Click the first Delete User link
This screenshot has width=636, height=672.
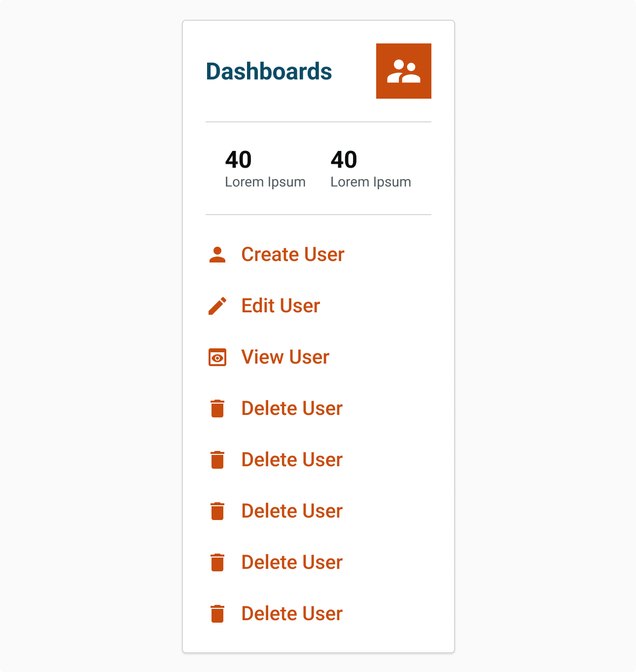pos(292,409)
